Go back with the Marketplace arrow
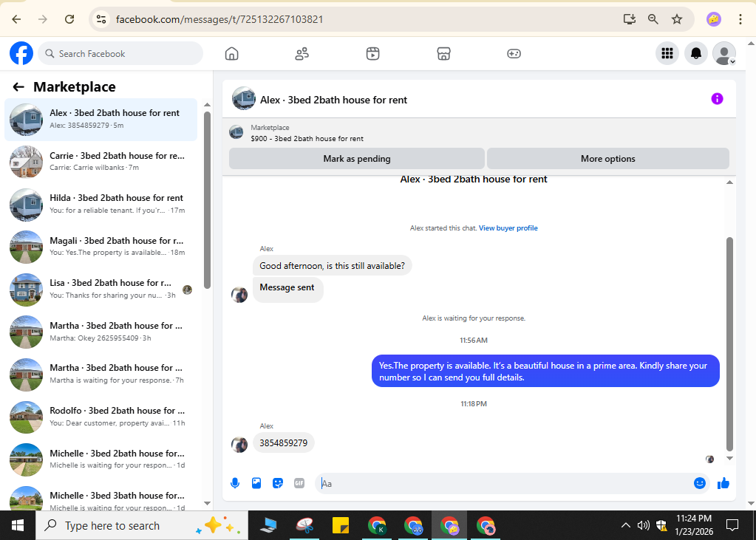 (18, 86)
